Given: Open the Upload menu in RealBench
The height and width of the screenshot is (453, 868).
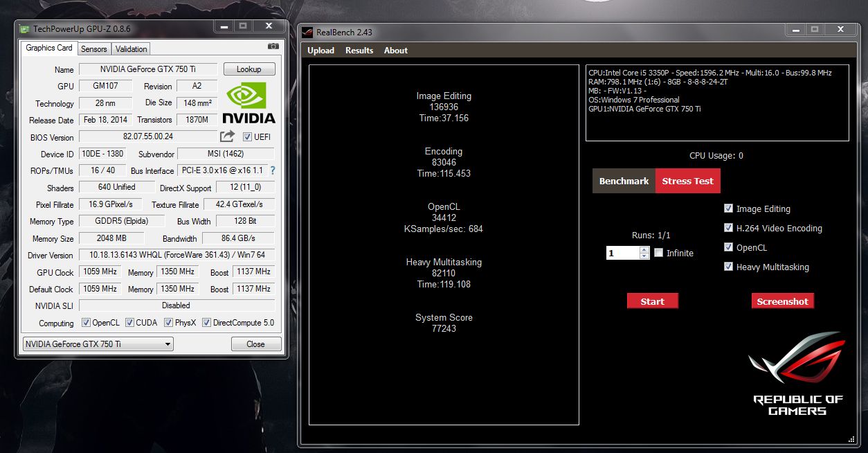Looking at the screenshot, I should coord(320,51).
